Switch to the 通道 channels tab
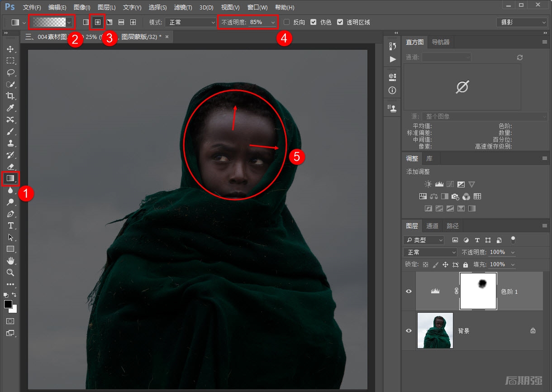Viewport: 552px width, 392px height. click(x=432, y=226)
